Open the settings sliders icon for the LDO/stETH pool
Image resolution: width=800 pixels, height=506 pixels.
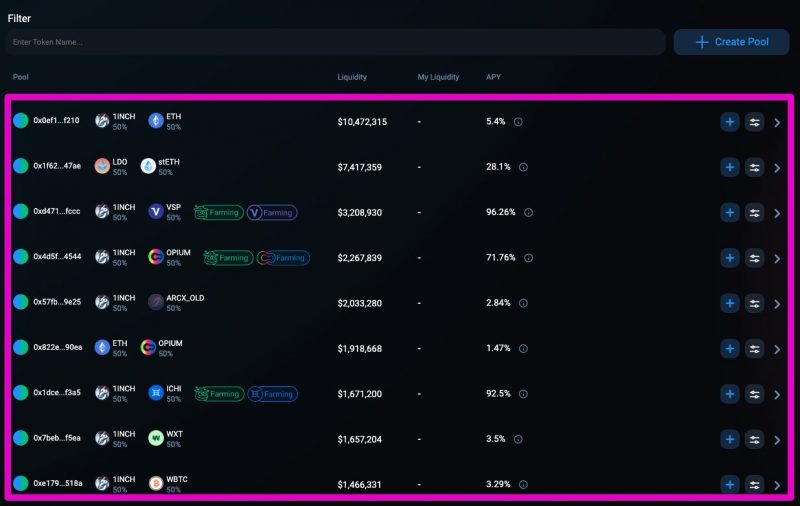754,167
